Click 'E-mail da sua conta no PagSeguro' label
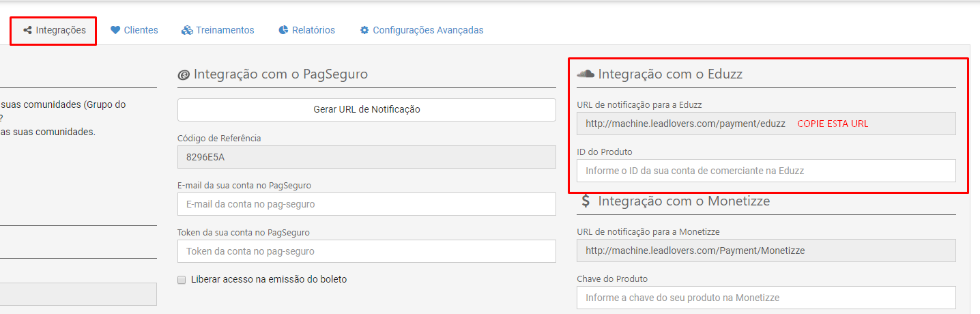This screenshot has height=314, width=980. (244, 185)
